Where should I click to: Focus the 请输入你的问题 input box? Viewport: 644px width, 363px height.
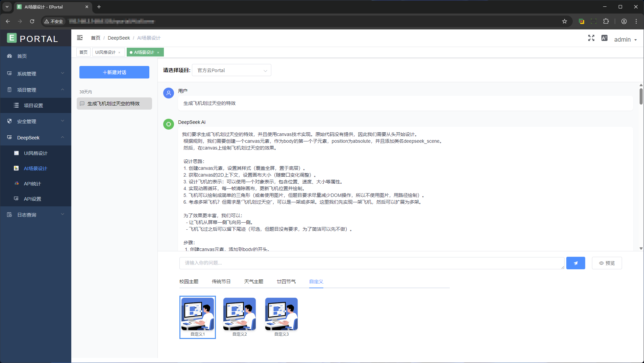click(x=372, y=263)
